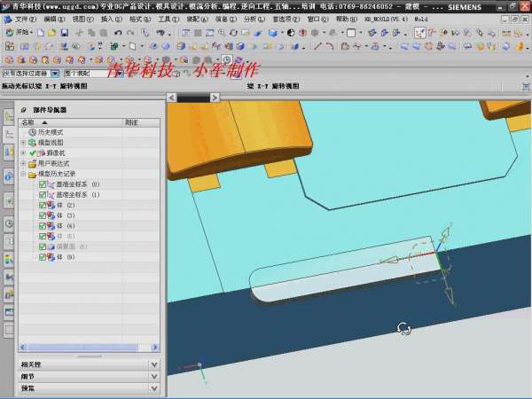Click the 历史模式 clock icon in navigator
Image resolution: width=532 pixels, height=399 pixels.
coord(33,131)
